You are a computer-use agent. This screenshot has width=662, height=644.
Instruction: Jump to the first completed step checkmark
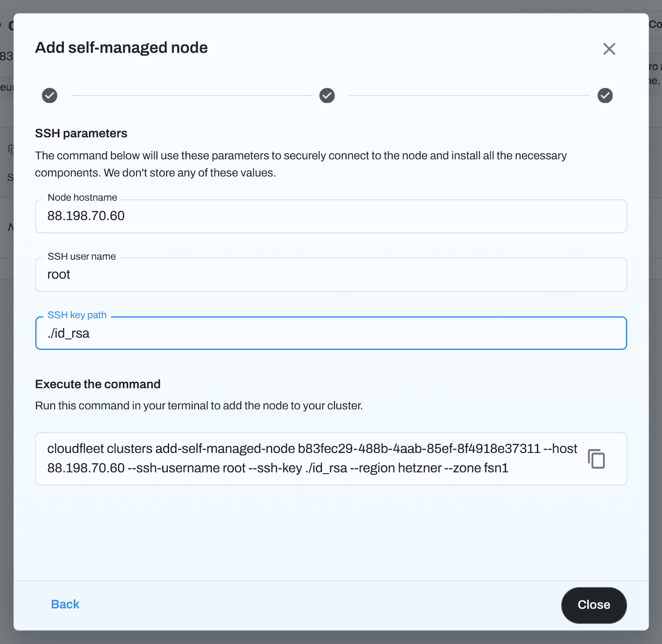50,96
